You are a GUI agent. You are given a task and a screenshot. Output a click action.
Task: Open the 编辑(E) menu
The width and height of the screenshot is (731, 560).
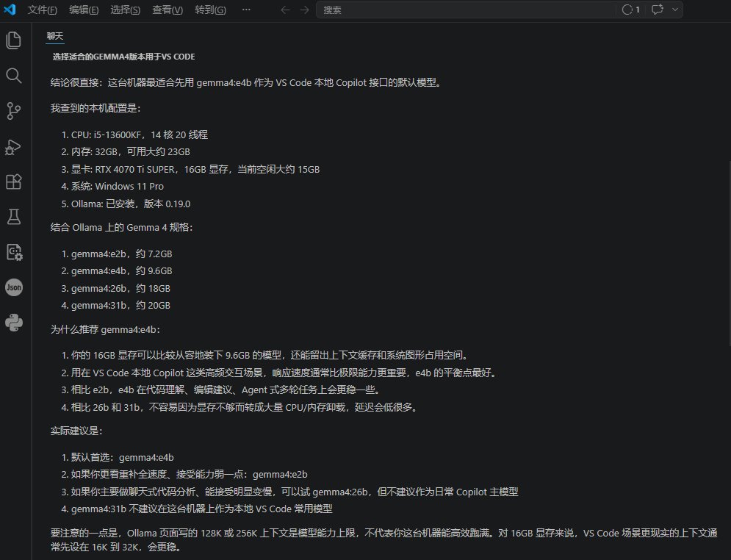point(84,10)
